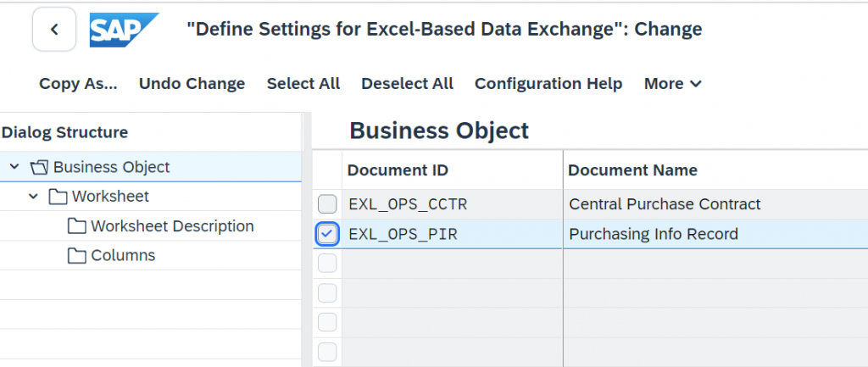The image size is (868, 367).
Task: Click the Purchasing Info Record cell
Action: [715, 234]
